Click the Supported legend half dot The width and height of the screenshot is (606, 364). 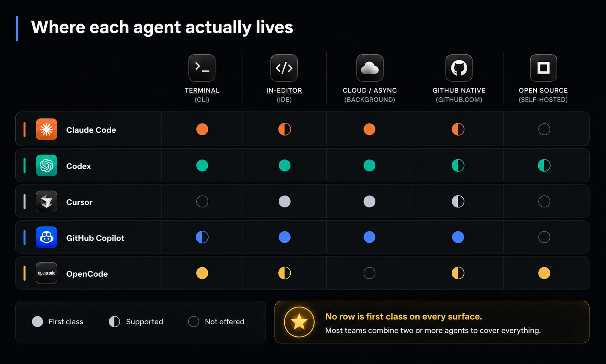pyautogui.click(x=115, y=322)
